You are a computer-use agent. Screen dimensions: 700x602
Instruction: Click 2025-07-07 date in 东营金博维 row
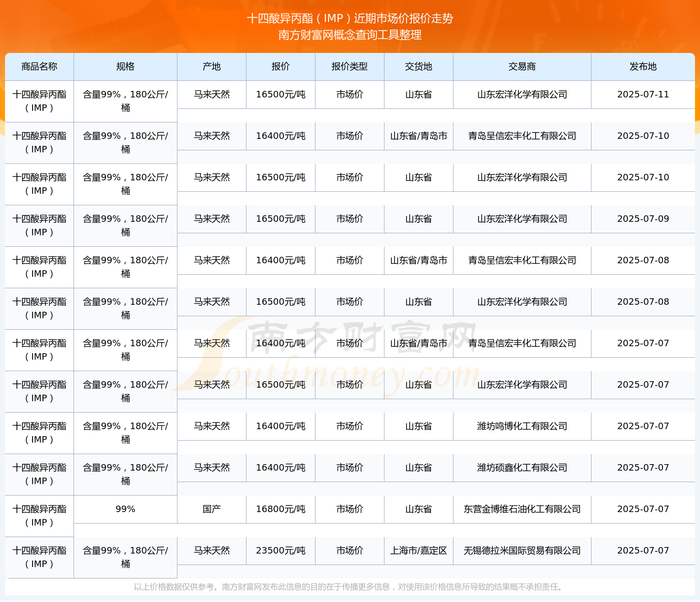[643, 509]
